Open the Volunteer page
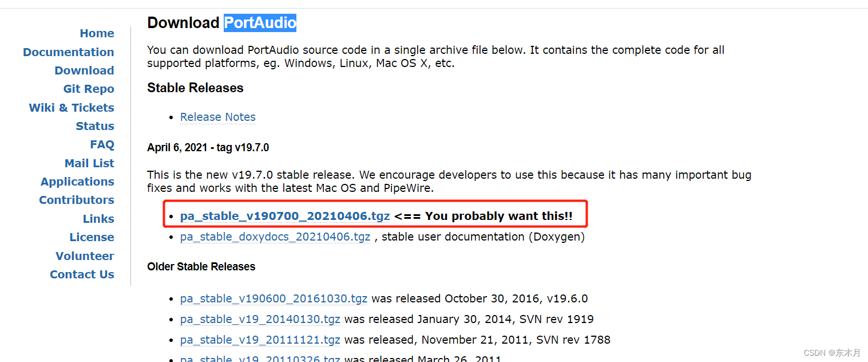Viewport: 868px width, 362px height. 85,255
